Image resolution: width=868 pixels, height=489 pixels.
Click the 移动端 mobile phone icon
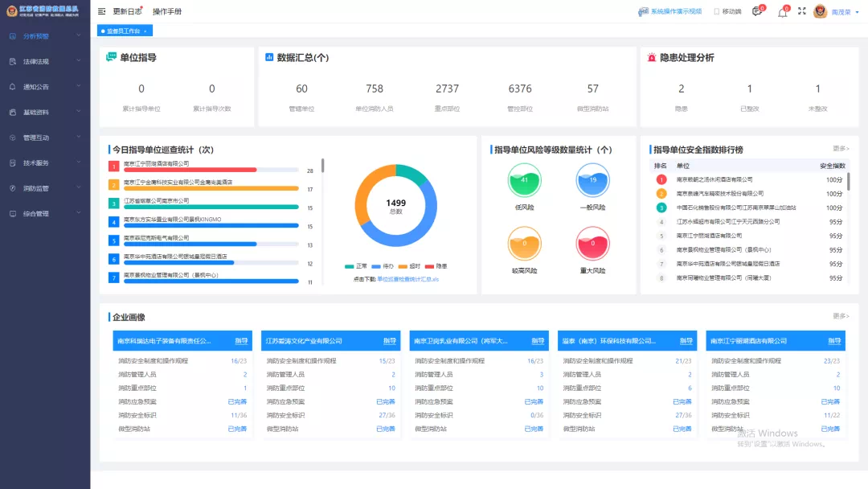pyautogui.click(x=717, y=11)
